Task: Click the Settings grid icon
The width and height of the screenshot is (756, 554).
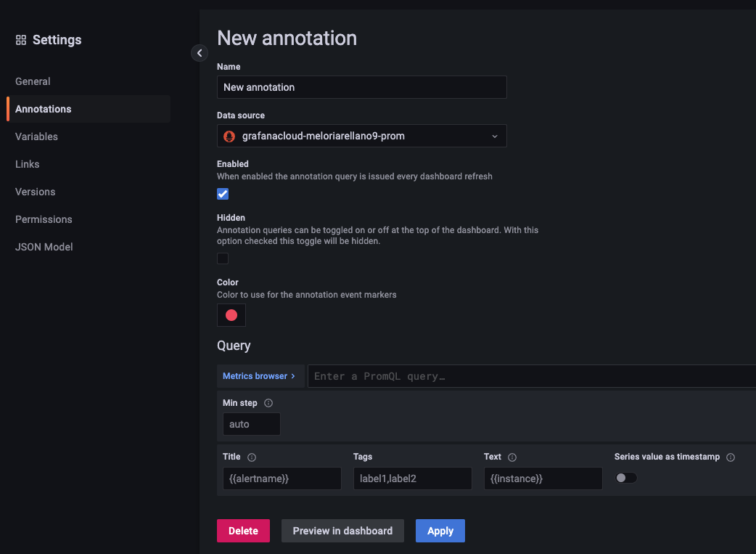Action: 21,40
